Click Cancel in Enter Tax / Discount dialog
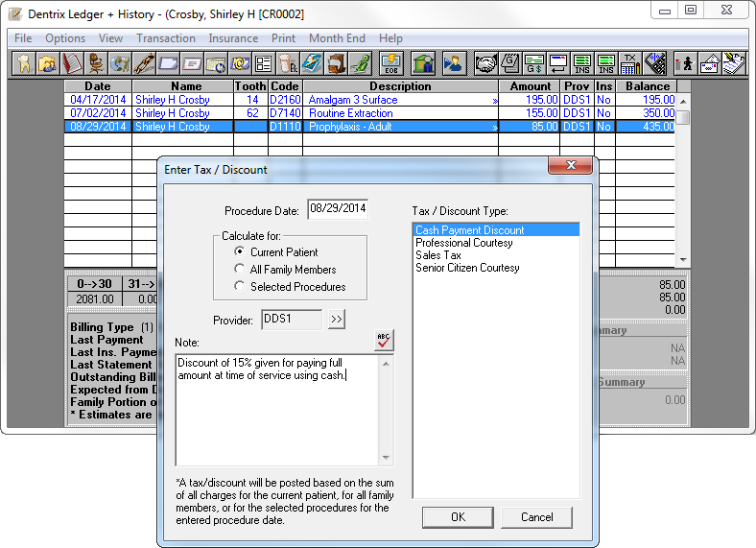Image resolution: width=756 pixels, height=548 pixels. coord(536,517)
